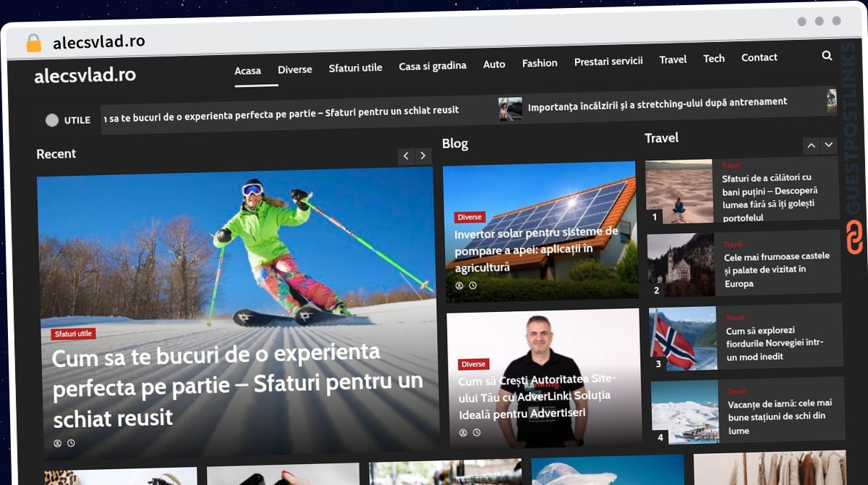This screenshot has width=868, height=485.
Task: Show next Recent slide arrow
Action: [x=423, y=156]
